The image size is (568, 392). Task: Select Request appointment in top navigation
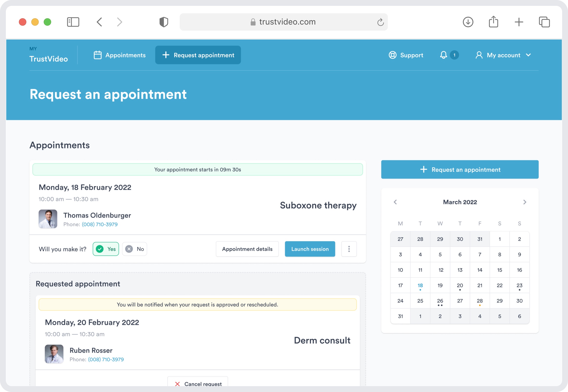tap(198, 55)
